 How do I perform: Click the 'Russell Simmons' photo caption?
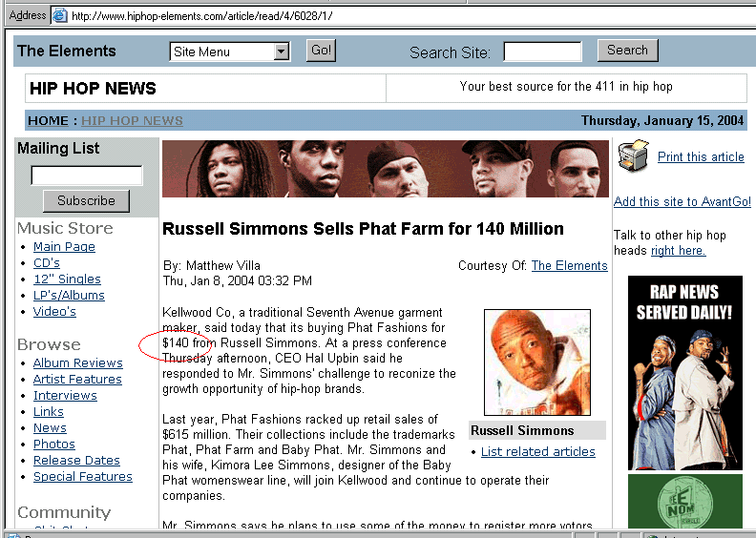pyautogui.click(x=522, y=430)
